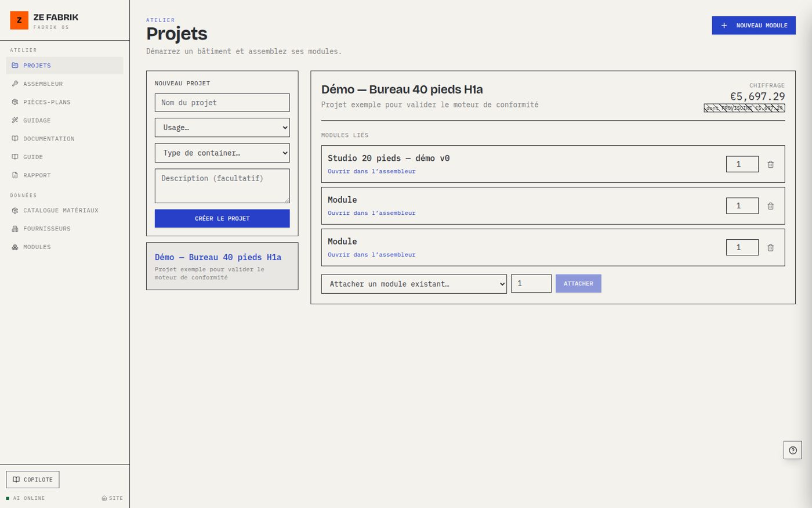Go to the Rapport section
Image resolution: width=812 pixels, height=508 pixels.
click(65, 175)
